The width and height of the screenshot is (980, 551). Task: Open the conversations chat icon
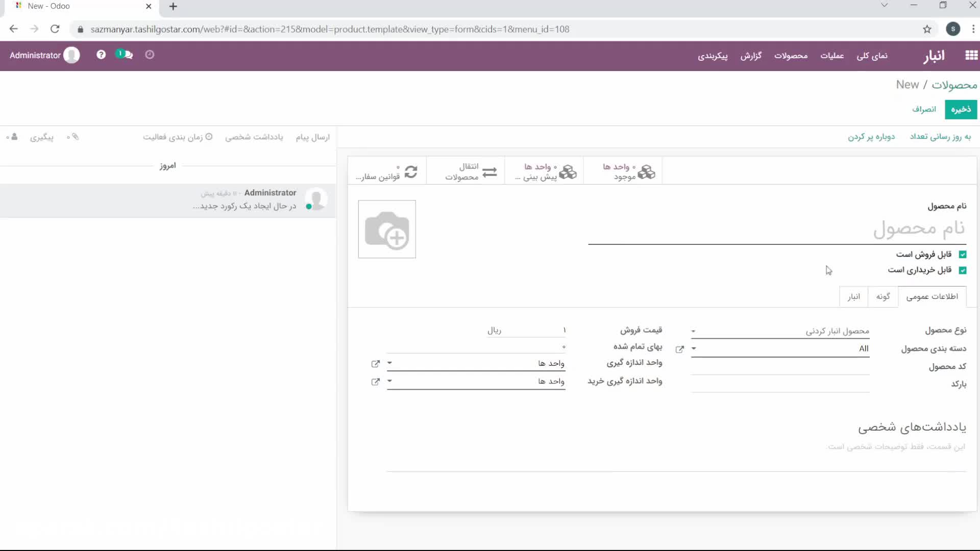click(125, 55)
